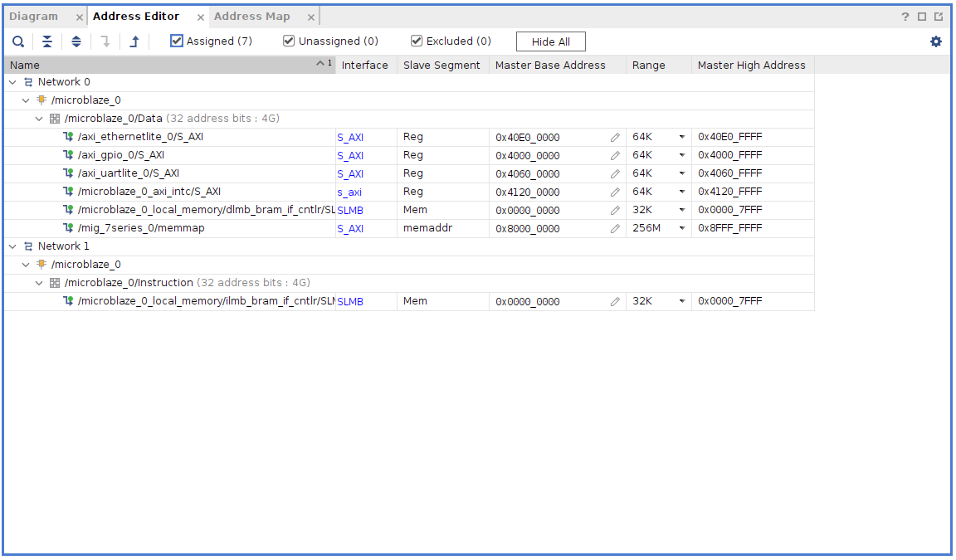The width and height of the screenshot is (956, 560).
Task: Edit base address pencil for axi_gpio_0
Action: pos(615,156)
